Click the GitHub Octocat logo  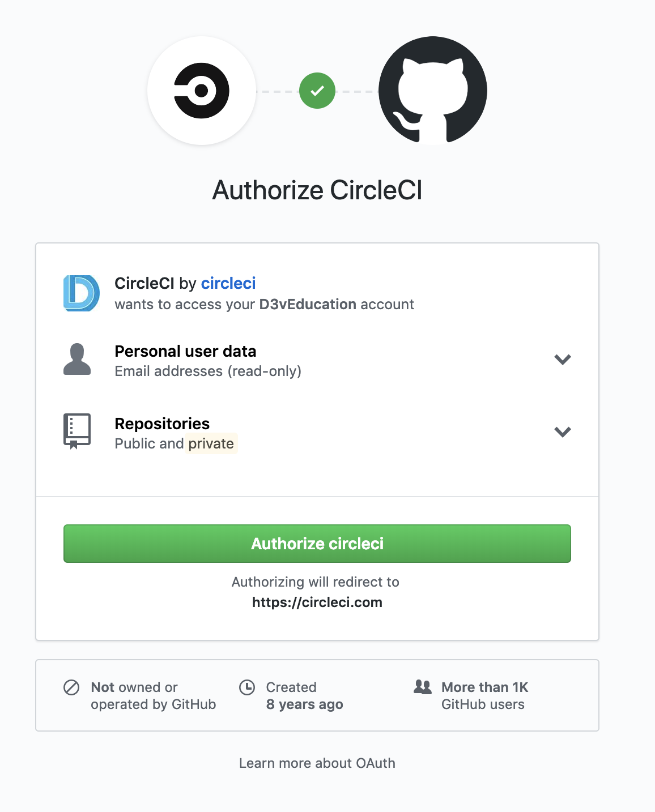coord(433,91)
